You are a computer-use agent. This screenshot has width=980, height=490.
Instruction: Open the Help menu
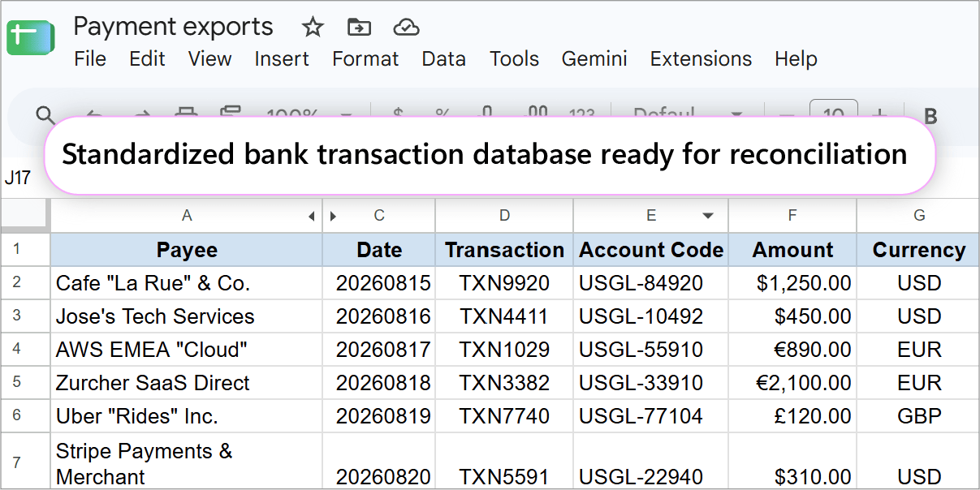point(796,59)
